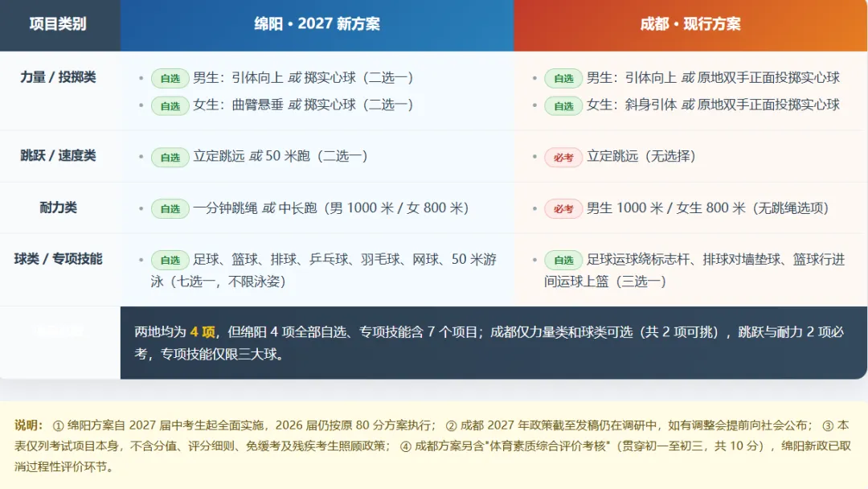The height and width of the screenshot is (489, 868).
Task: Click 自选 badge beside 女生：斜身引体
Action: click(x=563, y=106)
